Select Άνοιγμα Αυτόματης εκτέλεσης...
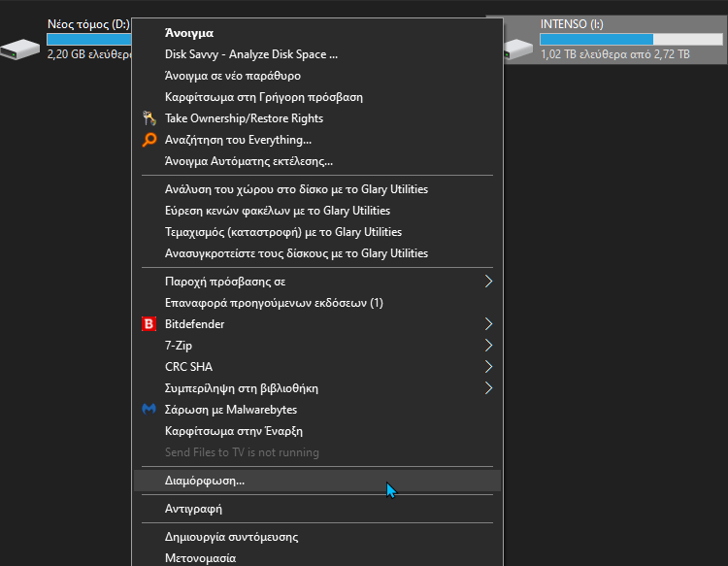 click(317, 161)
